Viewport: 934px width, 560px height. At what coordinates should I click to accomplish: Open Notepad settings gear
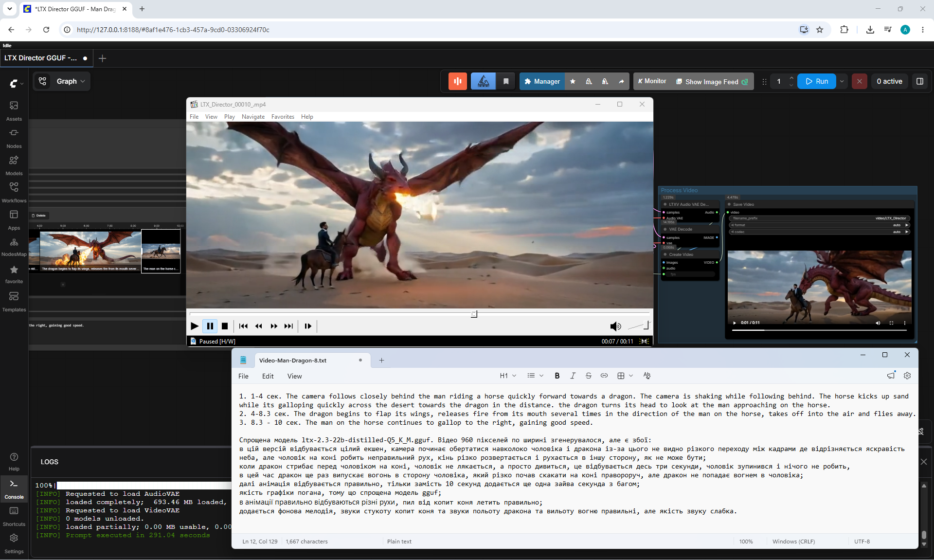point(907,376)
